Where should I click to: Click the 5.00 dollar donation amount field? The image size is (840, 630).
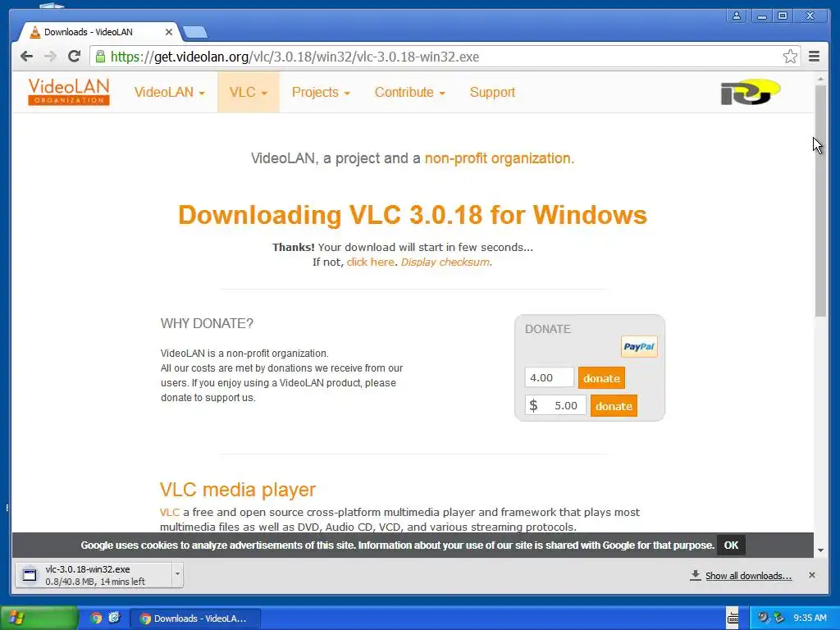click(x=555, y=405)
